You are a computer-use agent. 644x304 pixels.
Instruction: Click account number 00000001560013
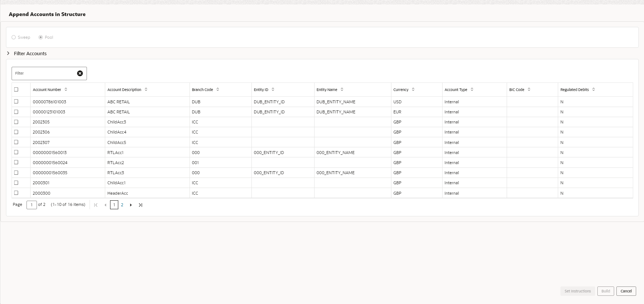50,153
